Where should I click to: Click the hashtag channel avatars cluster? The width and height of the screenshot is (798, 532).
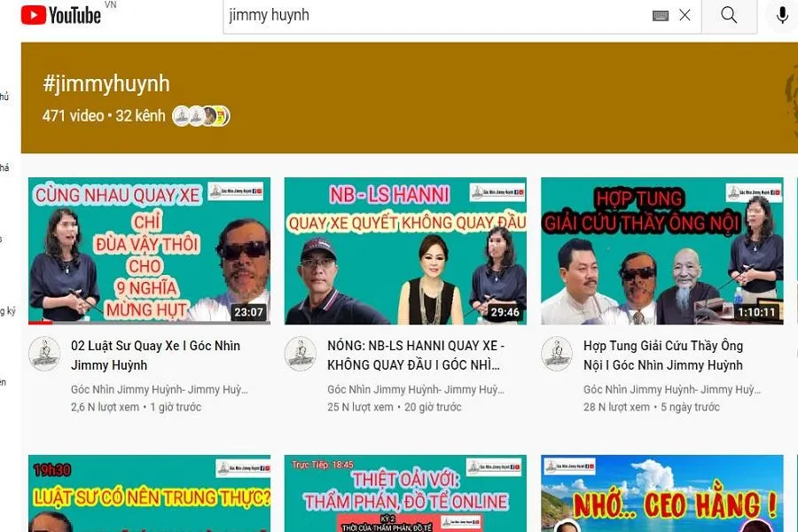coord(201,116)
